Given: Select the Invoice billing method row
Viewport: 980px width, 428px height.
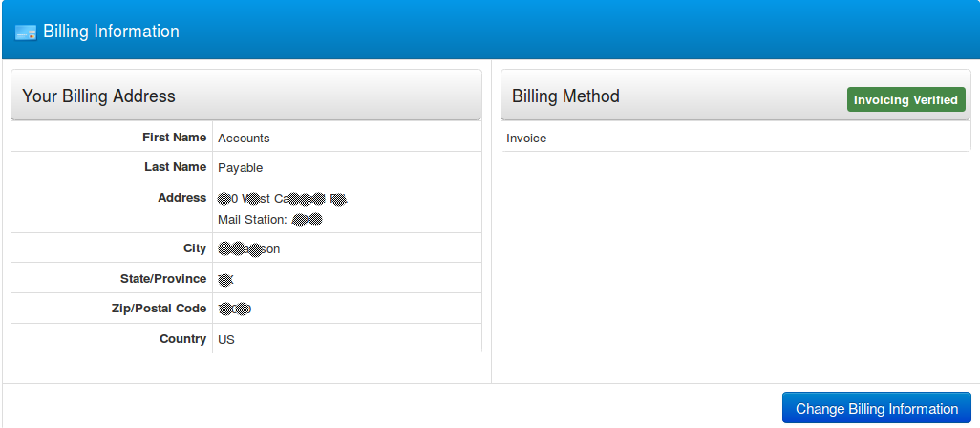Looking at the screenshot, I should [526, 139].
